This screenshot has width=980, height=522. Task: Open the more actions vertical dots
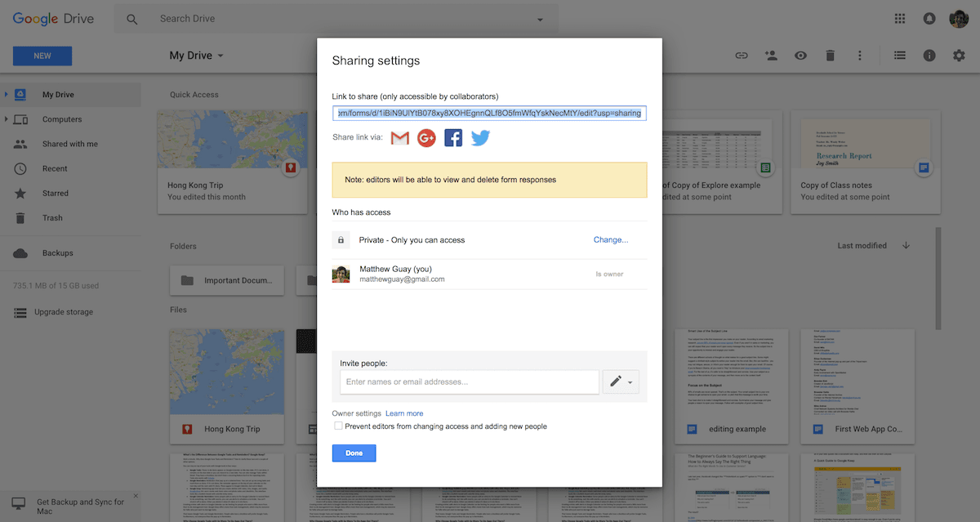(859, 56)
